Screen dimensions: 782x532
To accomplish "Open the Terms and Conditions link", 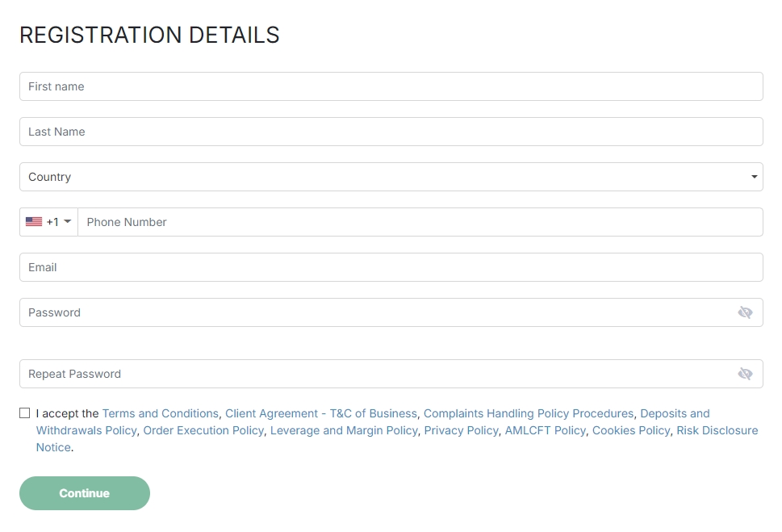I will click(x=160, y=413).
